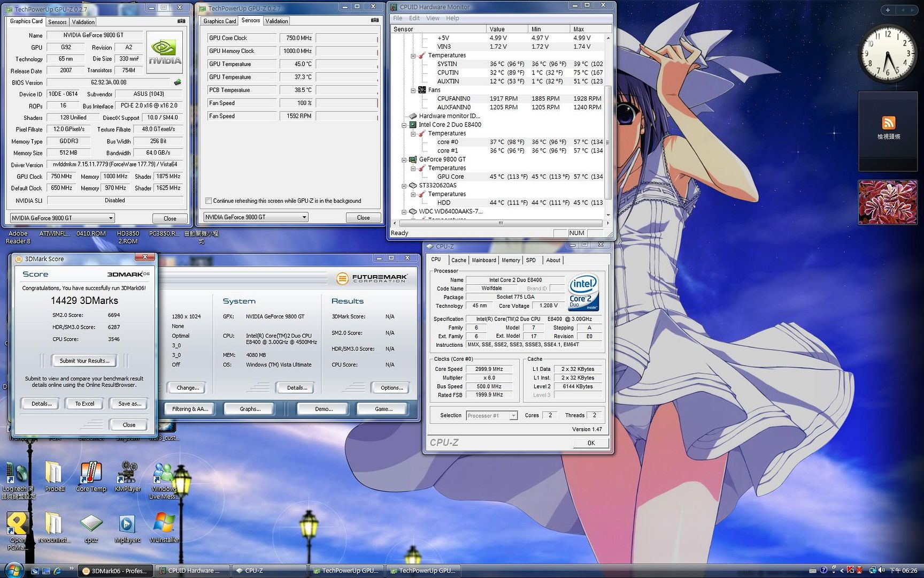Switch to Sensors tab in left GPU-Z window
Screen dimensions: 924x578
tap(57, 22)
